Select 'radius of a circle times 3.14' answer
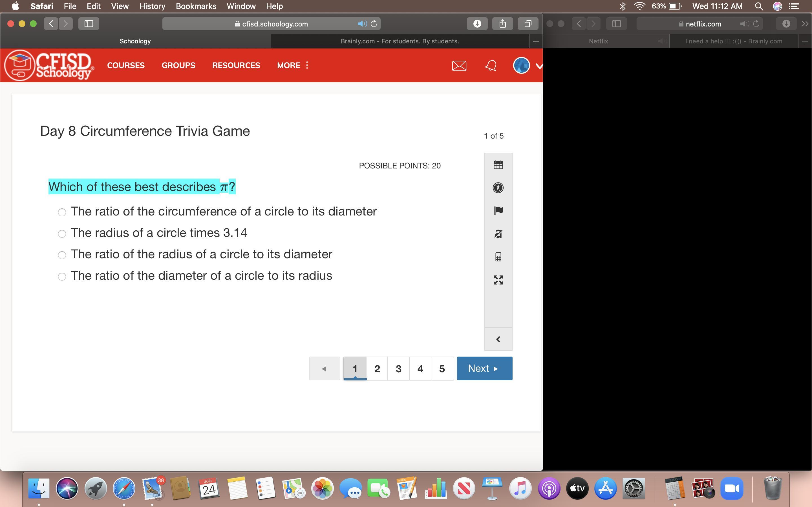The image size is (812, 507). [62, 234]
